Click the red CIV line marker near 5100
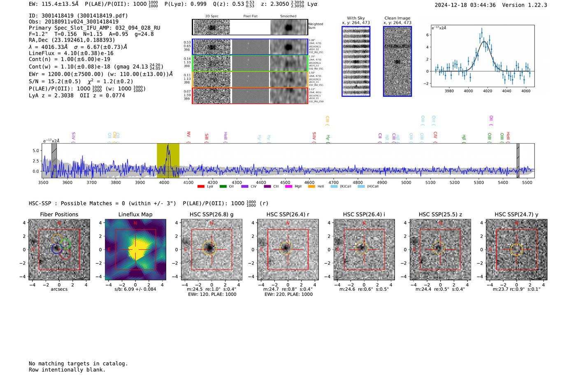 435,137
